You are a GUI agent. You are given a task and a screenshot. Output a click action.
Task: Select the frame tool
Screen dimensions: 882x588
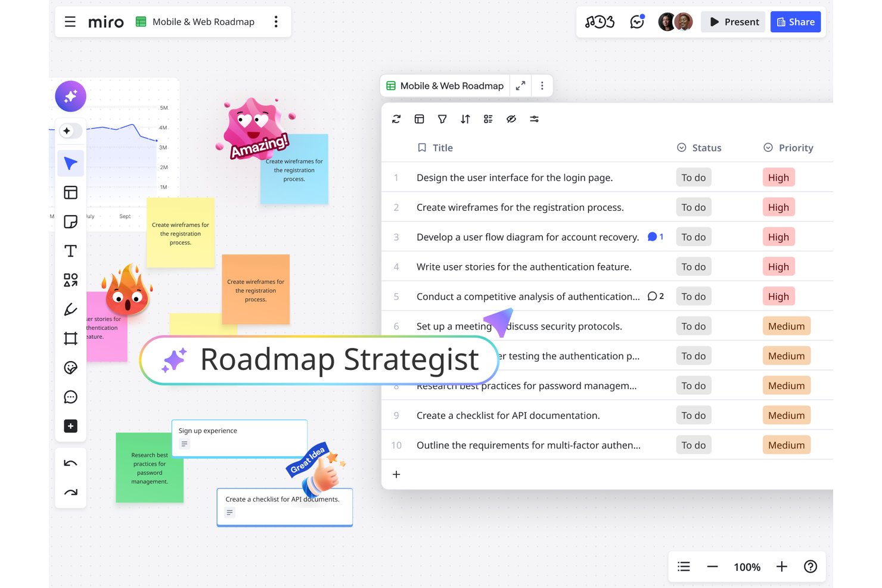pos(71,338)
